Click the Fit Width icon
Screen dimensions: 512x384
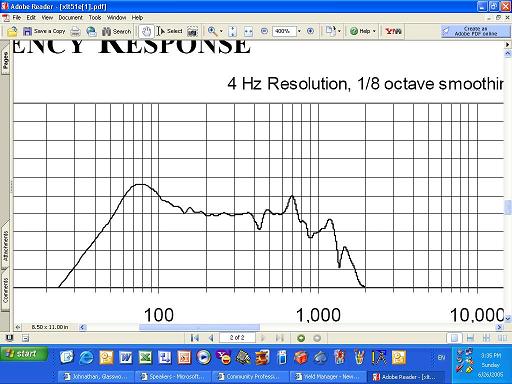(248, 31)
